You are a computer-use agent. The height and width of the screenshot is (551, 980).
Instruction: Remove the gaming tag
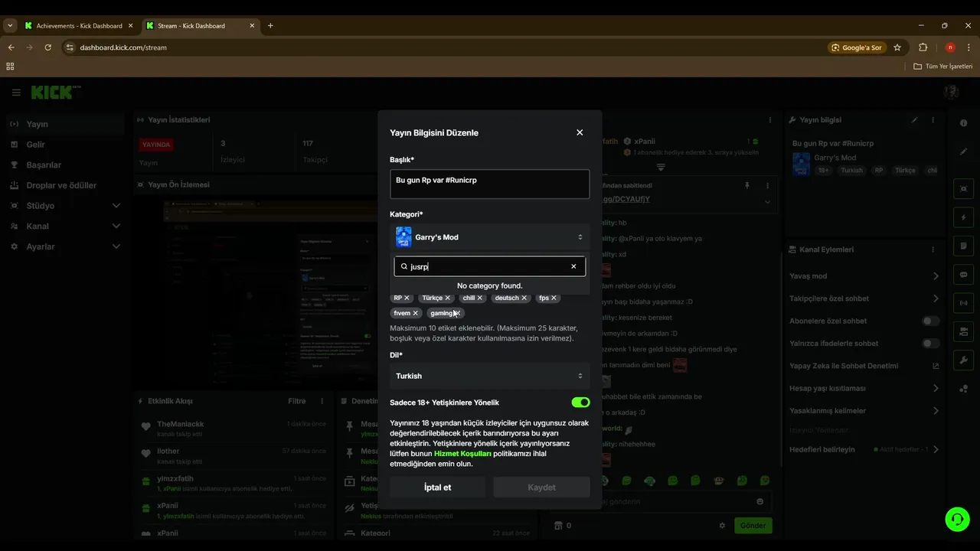pyautogui.click(x=458, y=313)
